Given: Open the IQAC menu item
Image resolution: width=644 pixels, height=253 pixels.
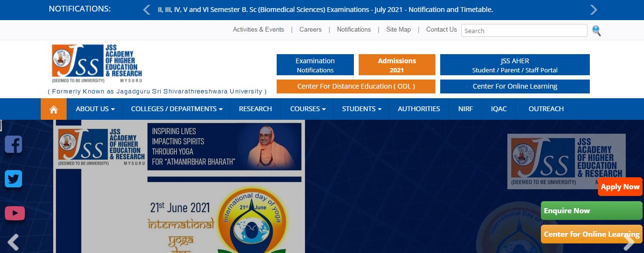Looking at the screenshot, I should coord(499,109).
